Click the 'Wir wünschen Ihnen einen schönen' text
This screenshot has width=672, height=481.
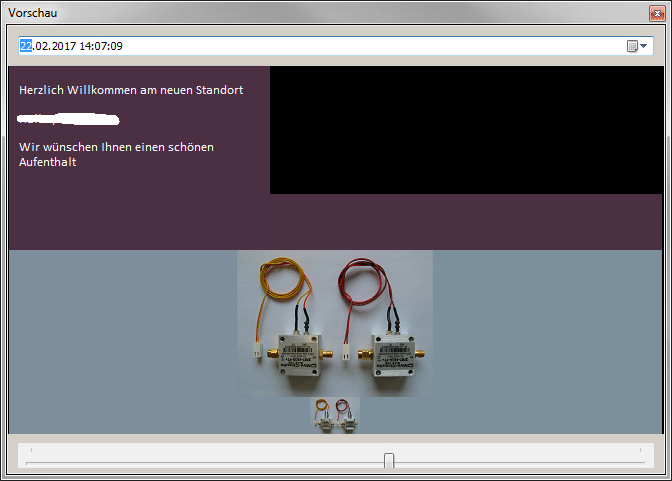point(116,147)
